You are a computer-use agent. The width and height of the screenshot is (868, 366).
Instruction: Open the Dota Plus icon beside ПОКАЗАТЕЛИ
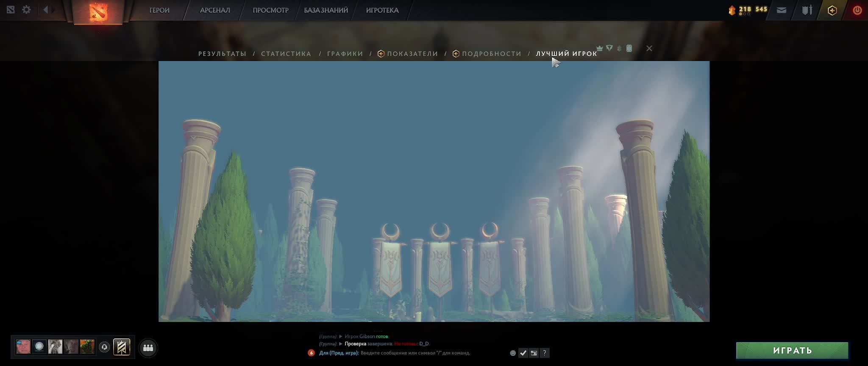coord(381,54)
